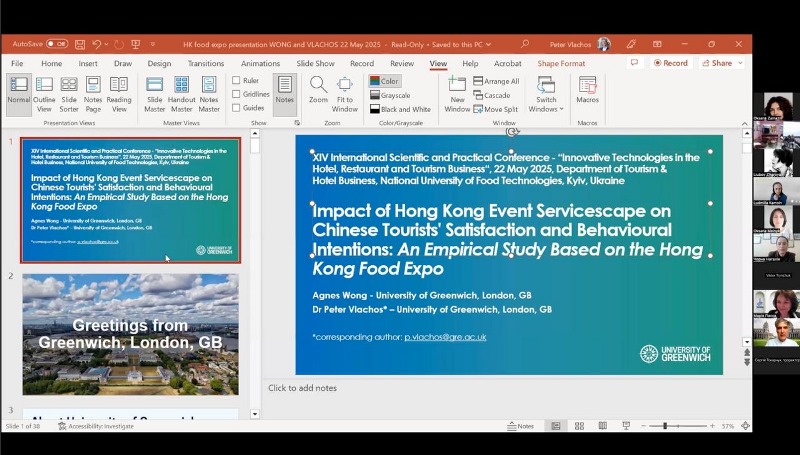Switch to the Insert tab
The height and width of the screenshot is (455, 800).
click(x=88, y=63)
